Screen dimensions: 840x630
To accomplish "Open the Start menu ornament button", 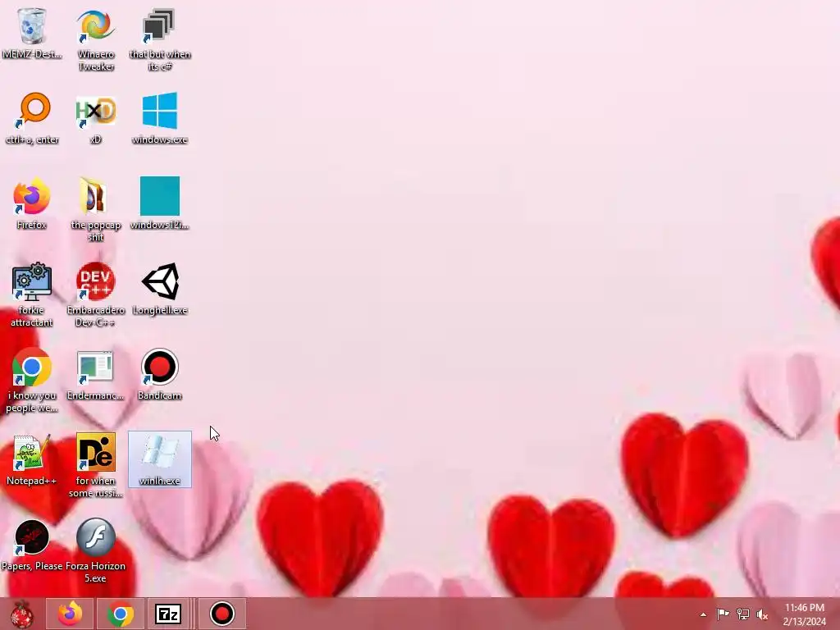I will [21, 614].
